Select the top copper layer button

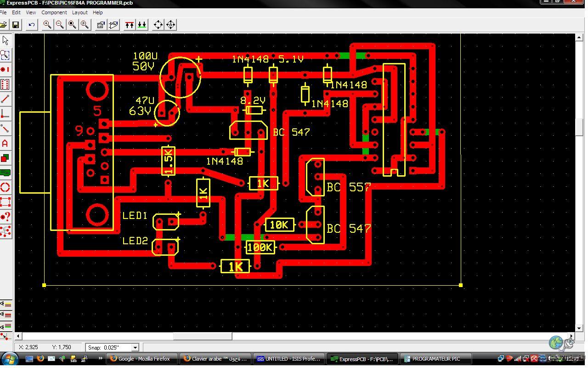pos(130,25)
